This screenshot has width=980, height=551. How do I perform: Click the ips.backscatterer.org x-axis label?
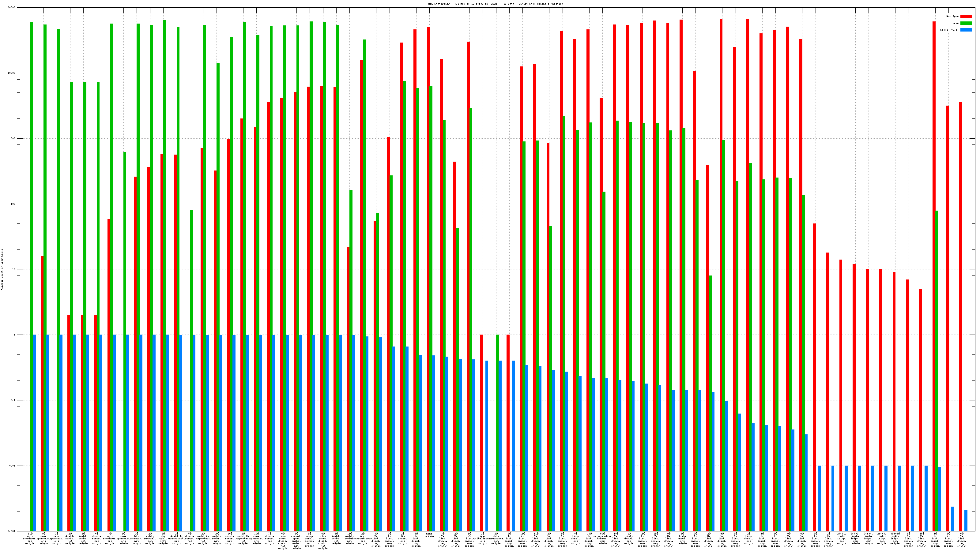(363, 538)
